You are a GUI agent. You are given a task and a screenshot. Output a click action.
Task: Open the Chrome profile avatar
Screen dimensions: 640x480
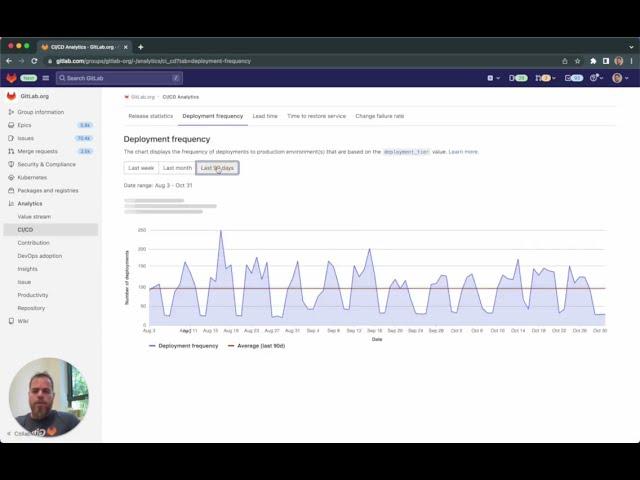(x=619, y=61)
